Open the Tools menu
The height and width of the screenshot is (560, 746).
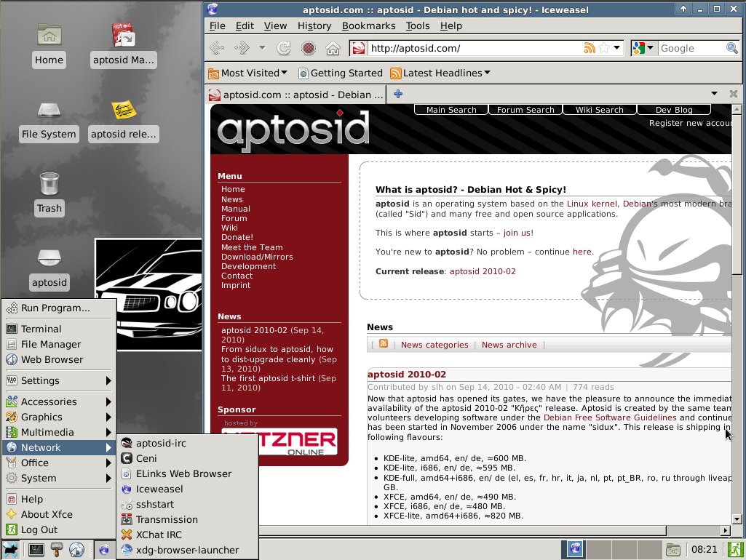(418, 25)
